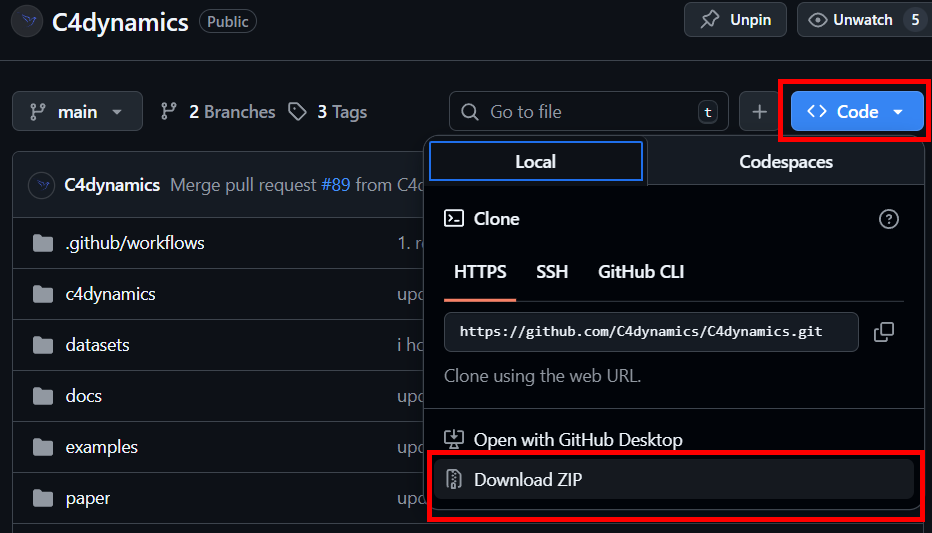Click the pin icon on Unpin button
The height and width of the screenshot is (533, 932).
[x=709, y=20]
